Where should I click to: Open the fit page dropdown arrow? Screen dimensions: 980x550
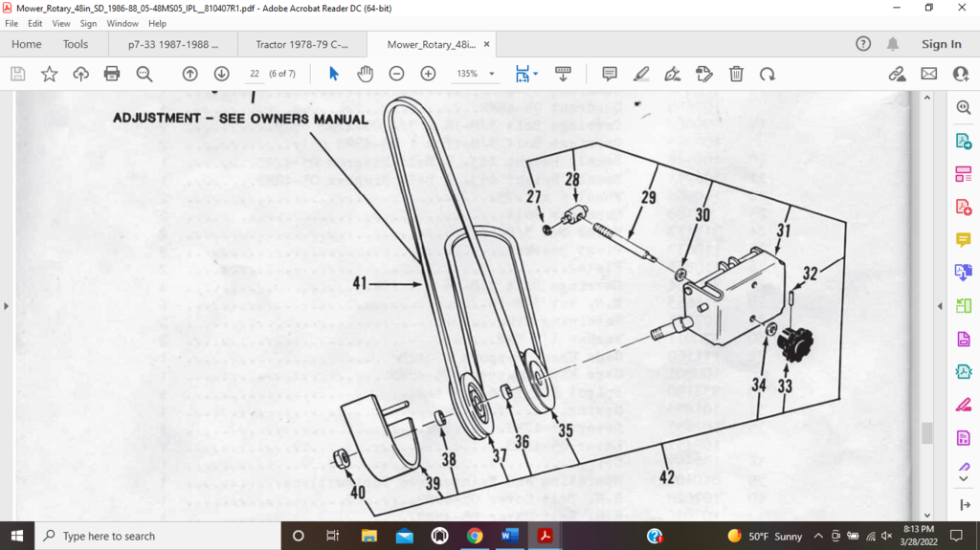click(x=536, y=74)
